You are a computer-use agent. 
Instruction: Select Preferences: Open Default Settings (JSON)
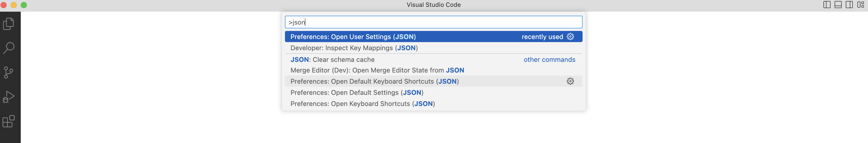433,92
